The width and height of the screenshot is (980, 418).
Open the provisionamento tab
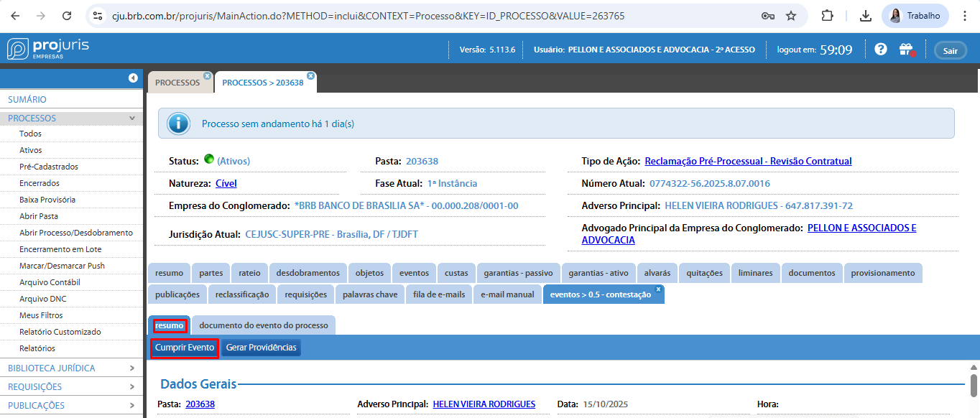click(883, 273)
